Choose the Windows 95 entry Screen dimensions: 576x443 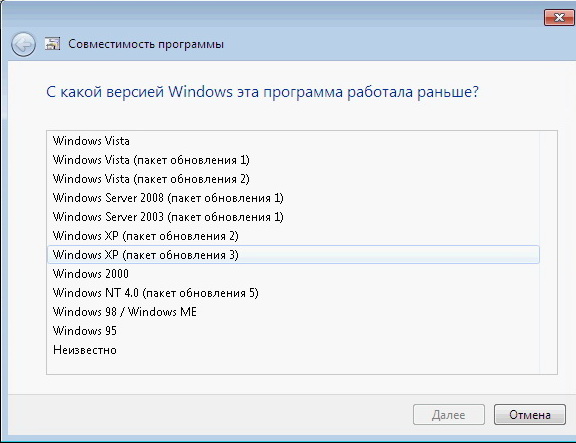(294, 331)
